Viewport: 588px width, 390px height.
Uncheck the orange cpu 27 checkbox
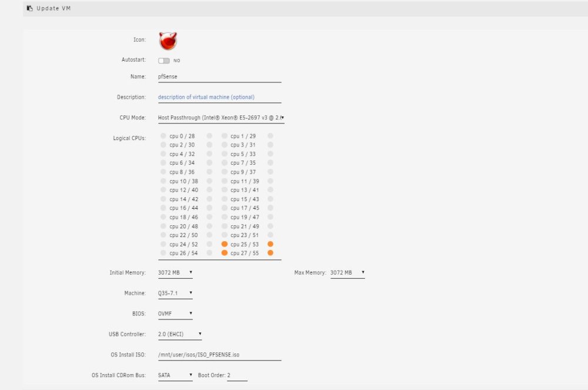pos(224,253)
